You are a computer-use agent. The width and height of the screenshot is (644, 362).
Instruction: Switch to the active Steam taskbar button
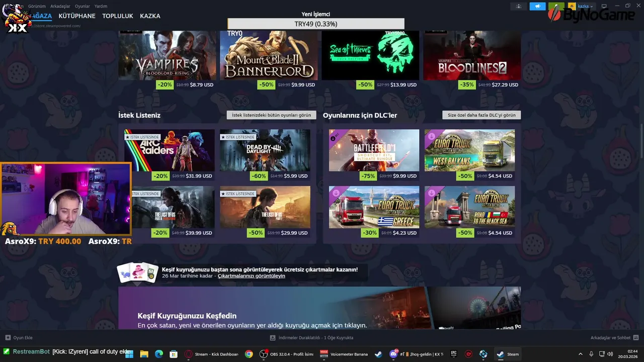click(507, 354)
